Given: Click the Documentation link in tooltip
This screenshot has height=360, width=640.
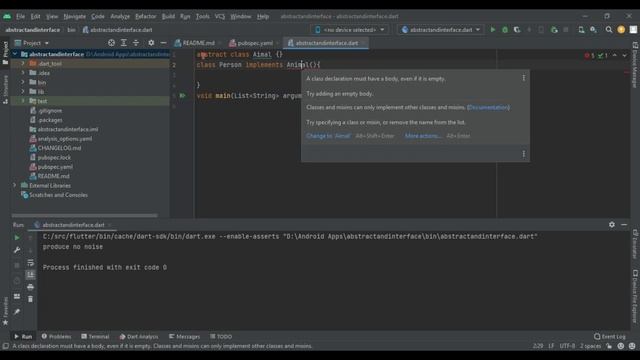Looking at the screenshot, I should coord(488,107).
